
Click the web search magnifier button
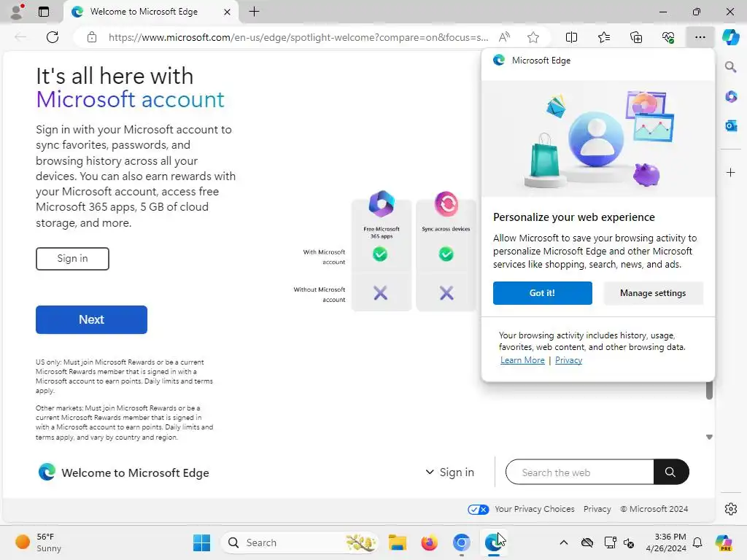pos(671,472)
